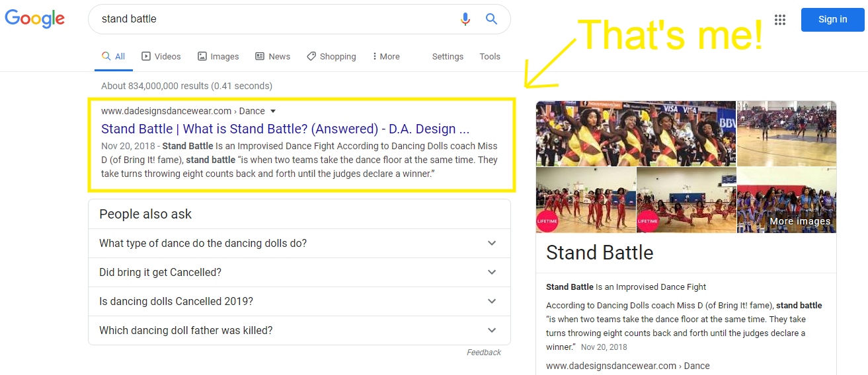Click the Sign in button
The height and width of the screenshot is (375, 868).
832,20
